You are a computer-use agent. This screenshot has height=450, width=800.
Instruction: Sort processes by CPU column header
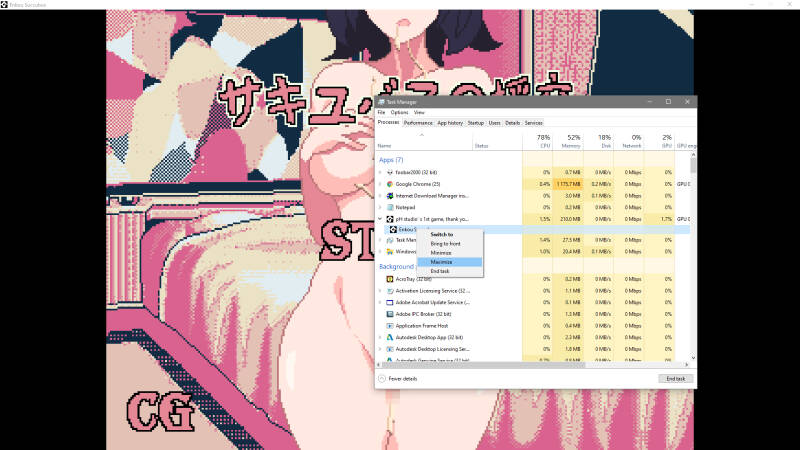[x=537, y=141]
